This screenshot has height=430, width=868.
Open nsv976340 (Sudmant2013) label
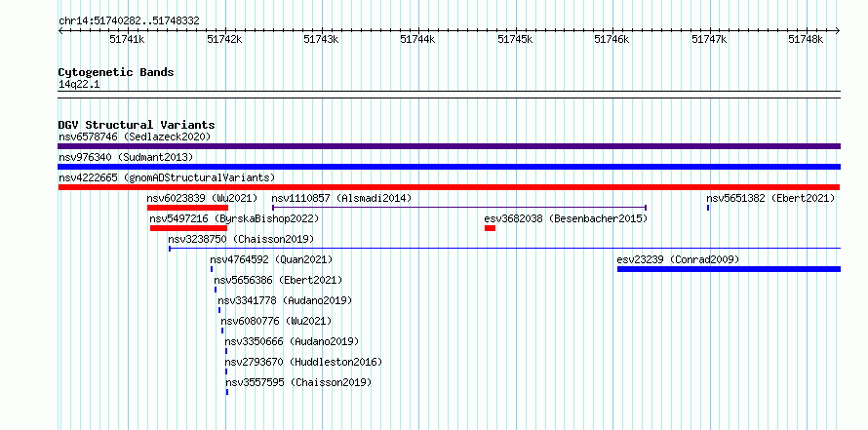click(126, 157)
